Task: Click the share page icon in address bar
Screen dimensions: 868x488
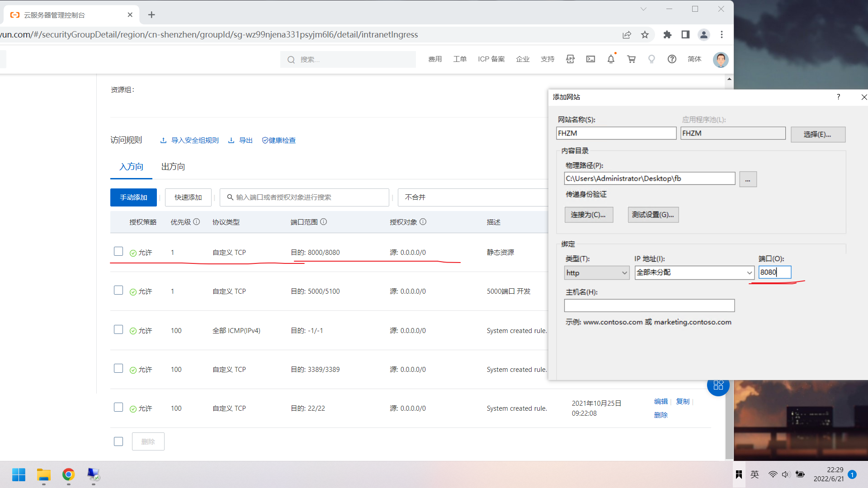Action: [x=627, y=35]
